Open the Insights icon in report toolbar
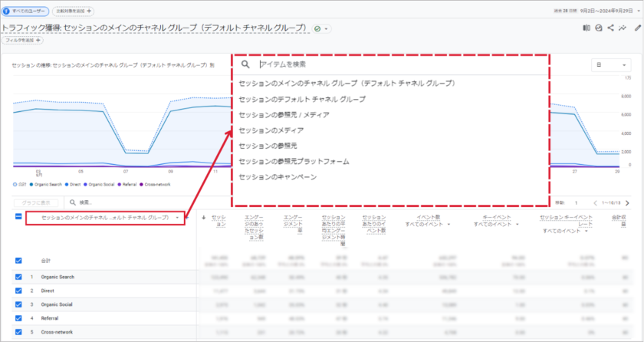The height and width of the screenshot is (342, 644). (x=599, y=28)
